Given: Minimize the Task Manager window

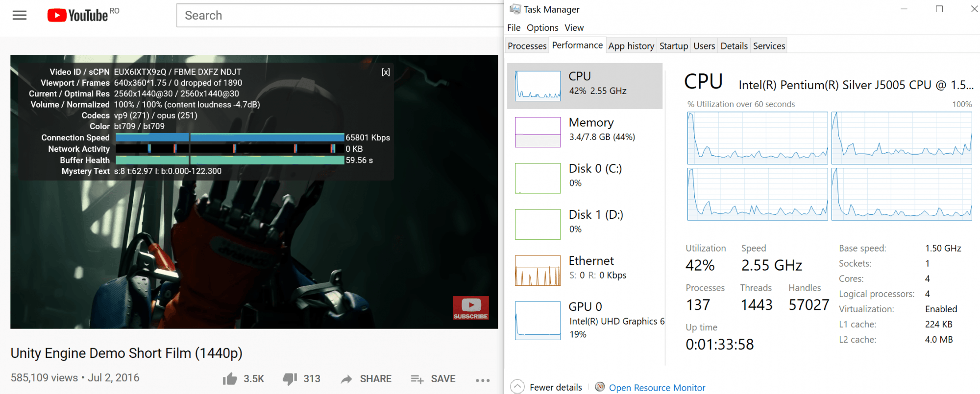Looking at the screenshot, I should 904,9.
